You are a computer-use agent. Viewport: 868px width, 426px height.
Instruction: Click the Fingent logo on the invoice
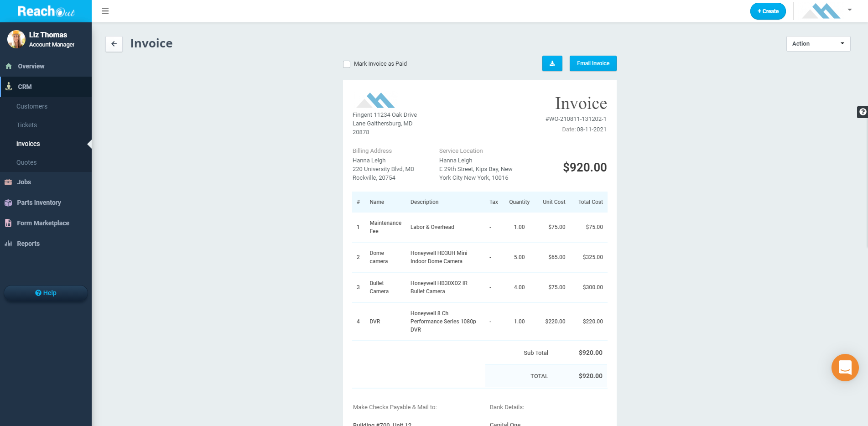[375, 100]
